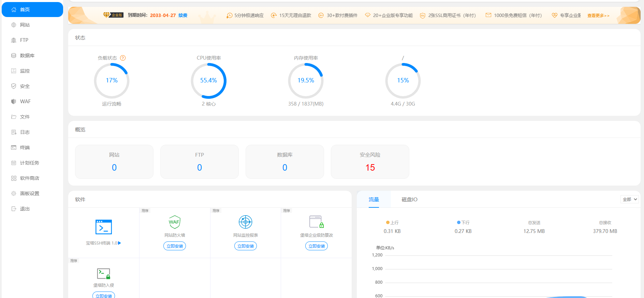
Task: Switch to the 磁盘IO tab
Action: pos(409,199)
